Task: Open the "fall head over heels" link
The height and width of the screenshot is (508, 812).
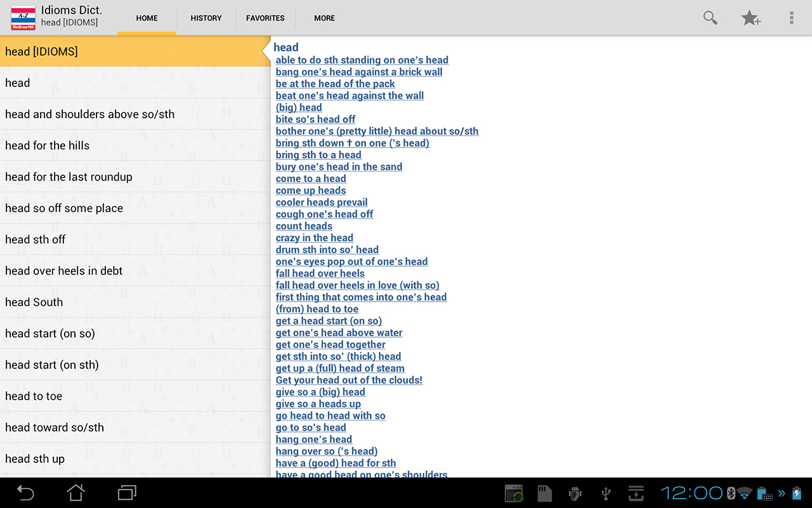Action: click(x=320, y=273)
